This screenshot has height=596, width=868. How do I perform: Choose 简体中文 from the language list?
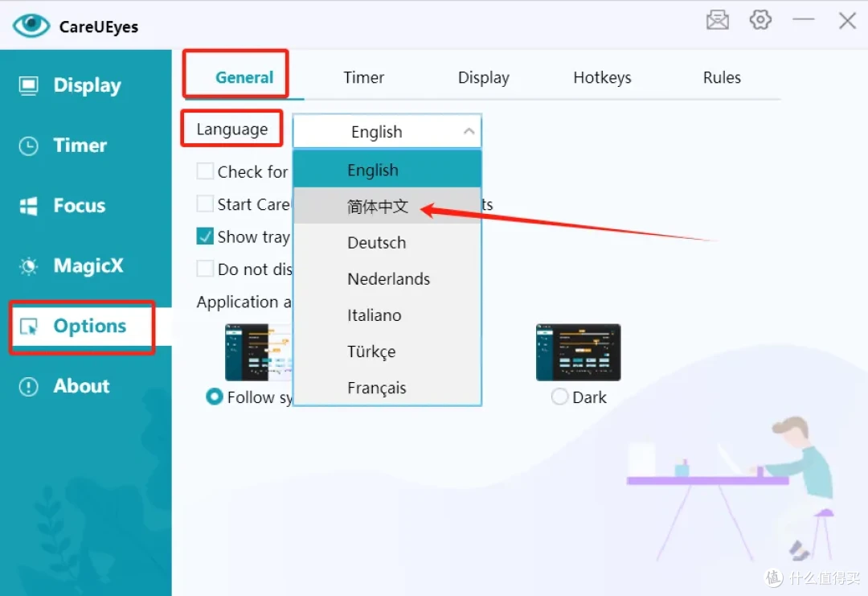click(x=387, y=206)
